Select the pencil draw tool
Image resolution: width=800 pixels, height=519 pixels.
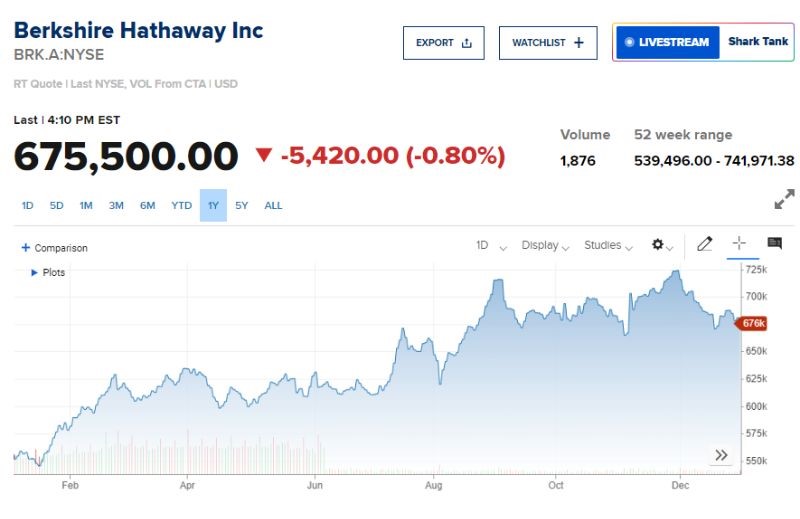click(704, 243)
